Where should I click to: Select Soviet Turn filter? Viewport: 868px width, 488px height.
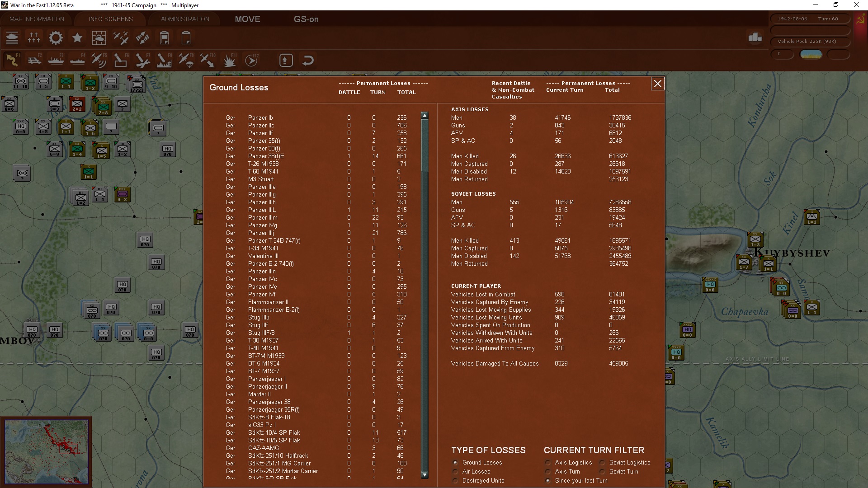coord(602,471)
